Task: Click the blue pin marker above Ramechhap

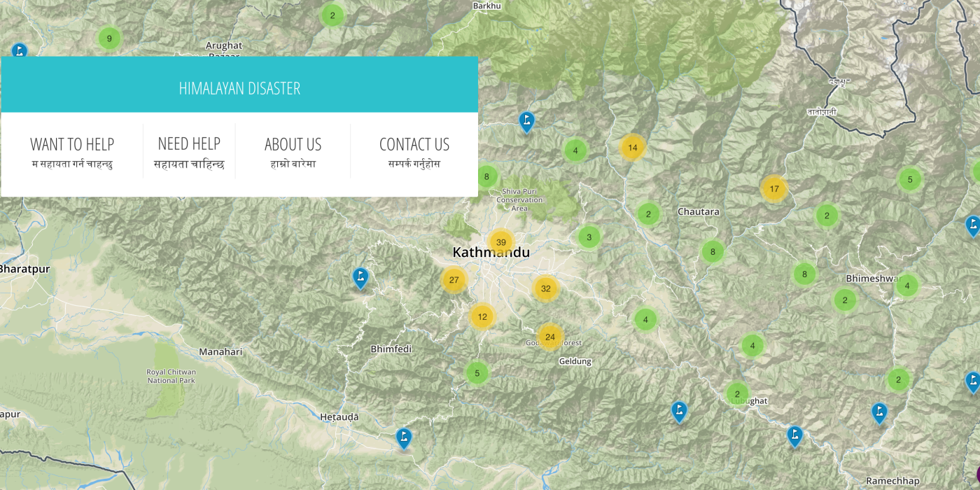Action: pyautogui.click(x=878, y=413)
